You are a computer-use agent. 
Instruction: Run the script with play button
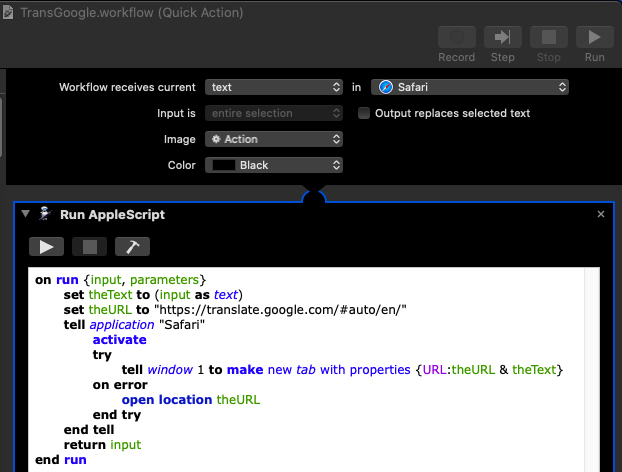point(46,247)
